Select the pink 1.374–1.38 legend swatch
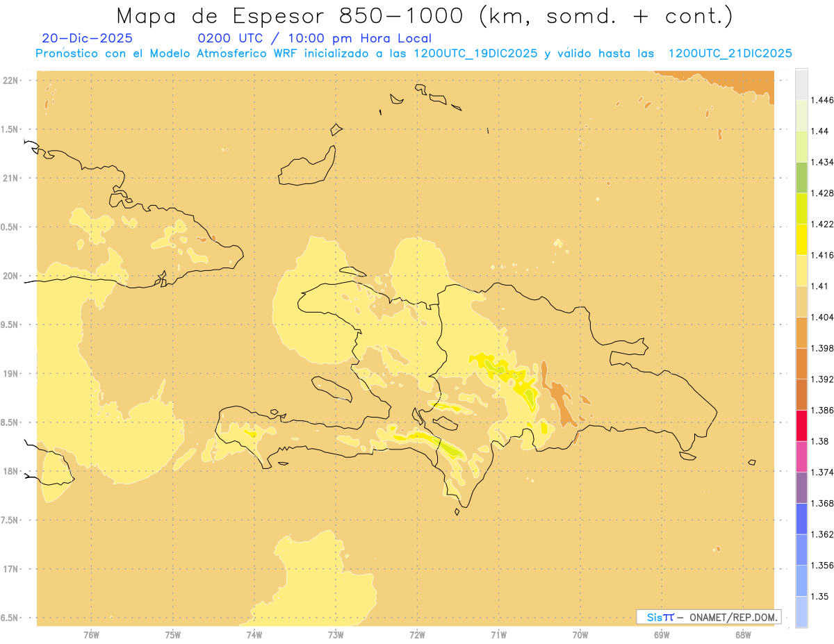The height and width of the screenshot is (644, 834). tap(801, 456)
